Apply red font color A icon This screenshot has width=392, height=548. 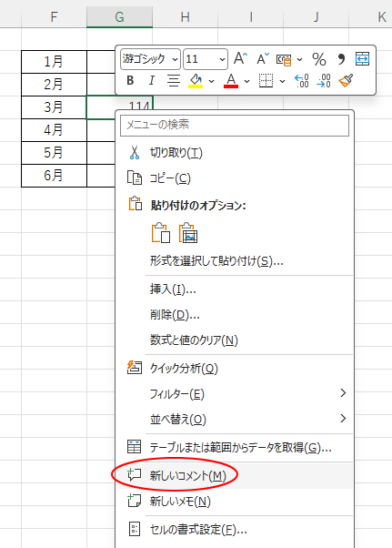click(x=231, y=81)
